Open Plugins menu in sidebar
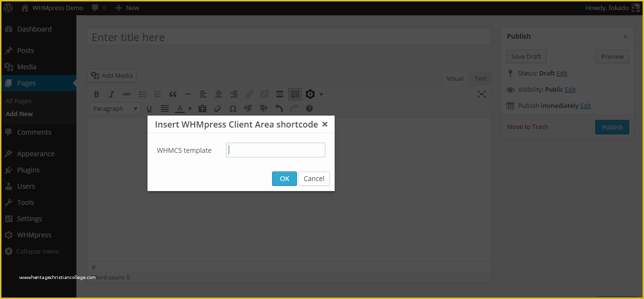 38,170
